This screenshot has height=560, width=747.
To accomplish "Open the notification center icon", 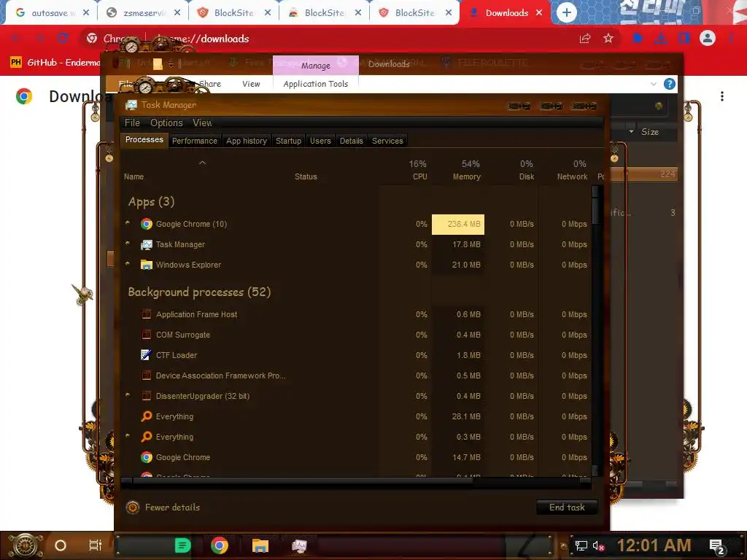I will point(717,547).
